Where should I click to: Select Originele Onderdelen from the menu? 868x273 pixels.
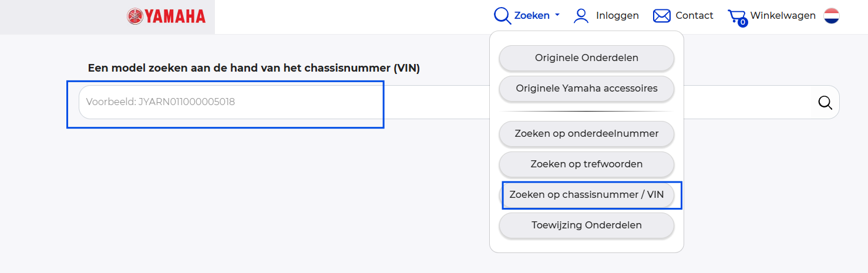pos(586,58)
